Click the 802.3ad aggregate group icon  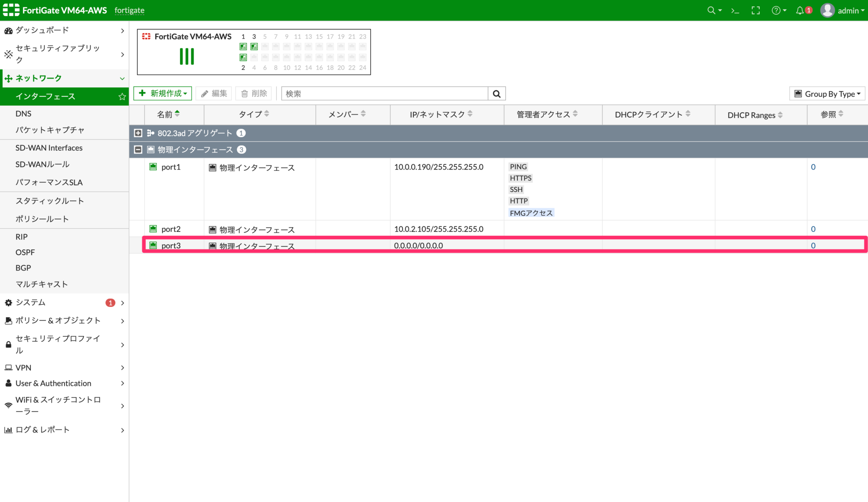tap(151, 133)
